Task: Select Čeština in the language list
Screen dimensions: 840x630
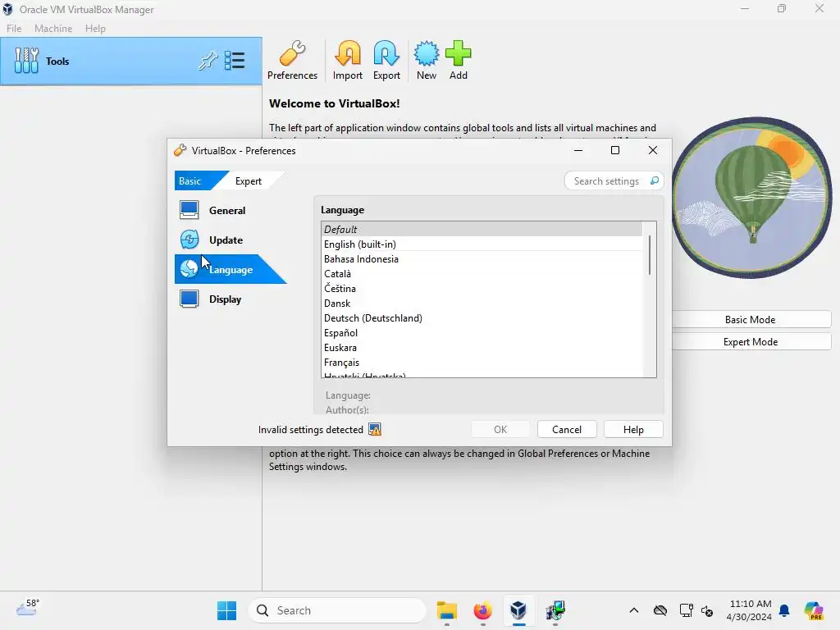Action: (x=482, y=288)
